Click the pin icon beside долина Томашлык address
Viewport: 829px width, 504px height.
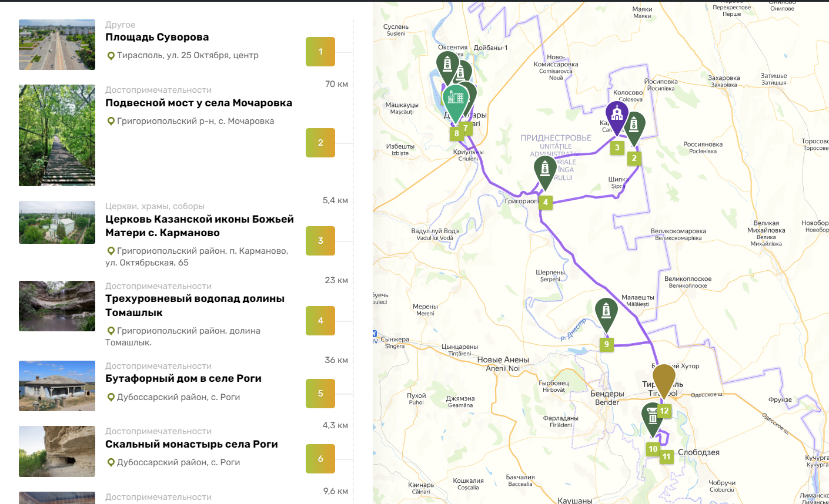click(111, 331)
